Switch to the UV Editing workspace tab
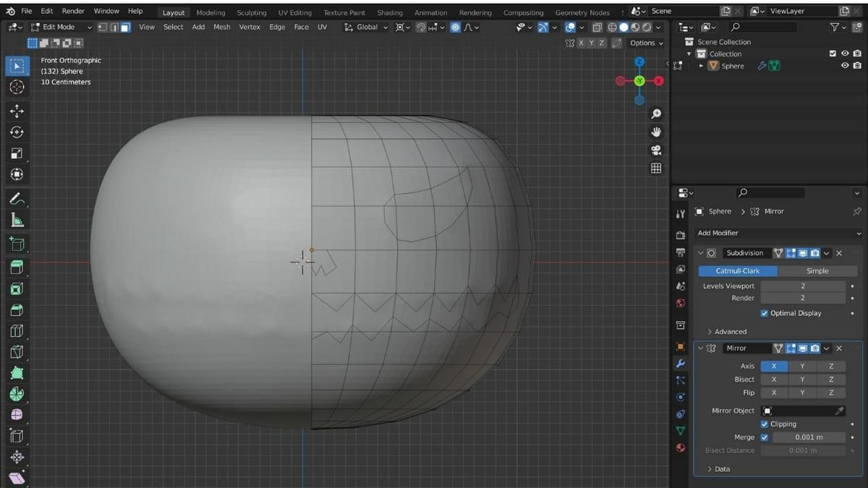The width and height of the screenshot is (868, 488). 294,12
